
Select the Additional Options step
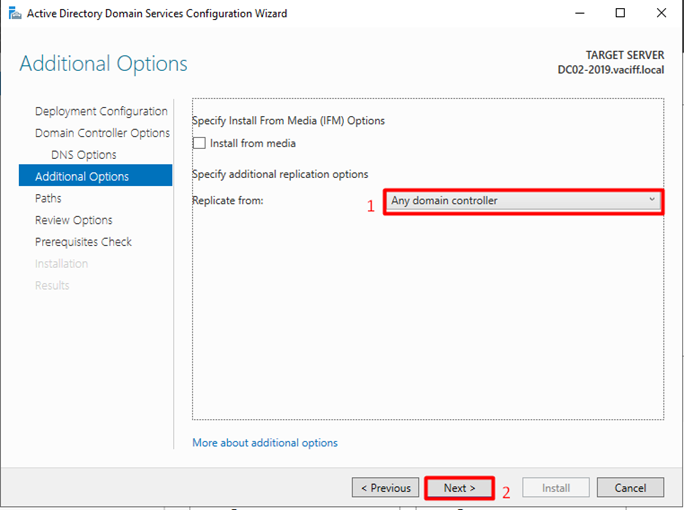(82, 177)
